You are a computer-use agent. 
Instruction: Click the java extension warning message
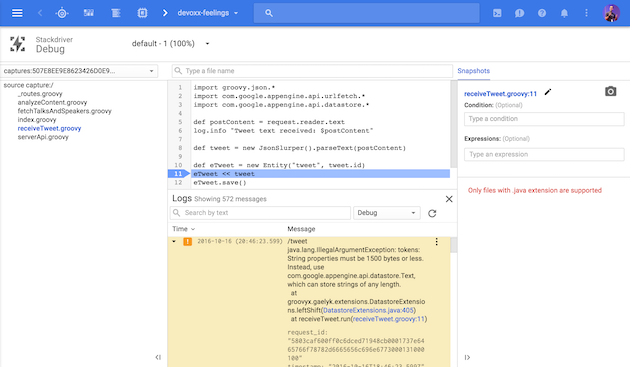click(535, 190)
